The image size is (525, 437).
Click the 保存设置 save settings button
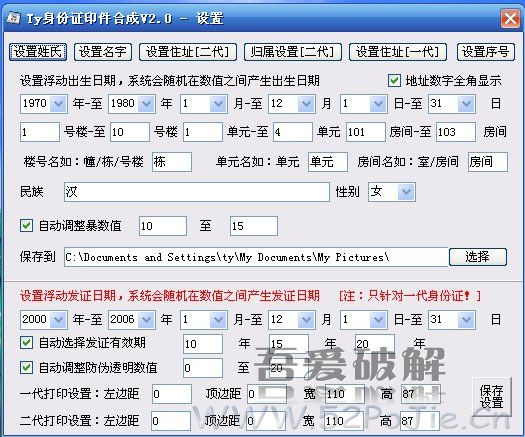492,397
